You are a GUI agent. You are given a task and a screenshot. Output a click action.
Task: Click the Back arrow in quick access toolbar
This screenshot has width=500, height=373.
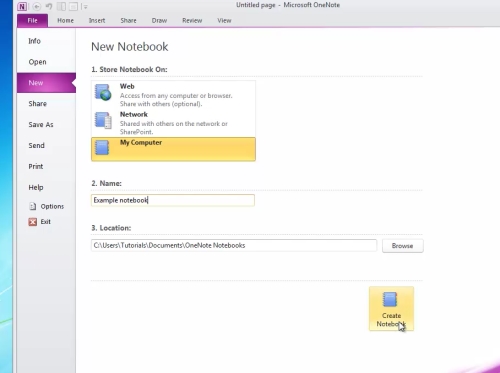point(37,6)
